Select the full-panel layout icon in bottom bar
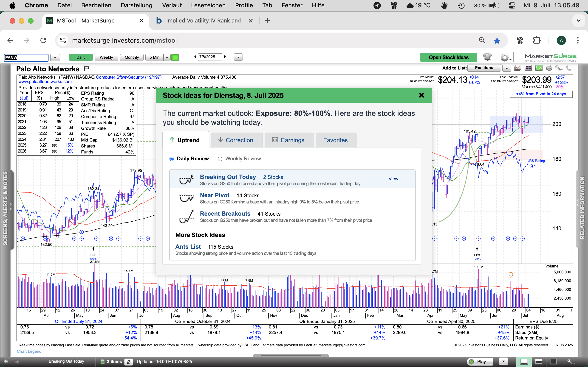 tap(554, 362)
